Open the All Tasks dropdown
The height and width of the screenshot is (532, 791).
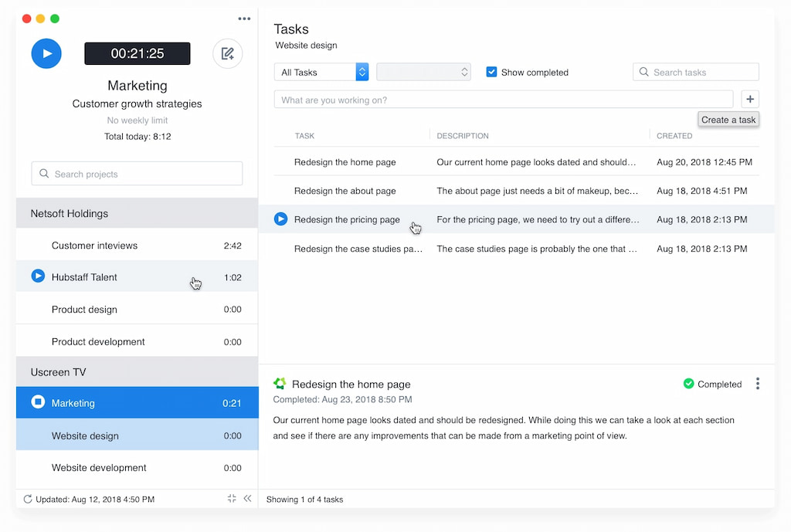[321, 72]
